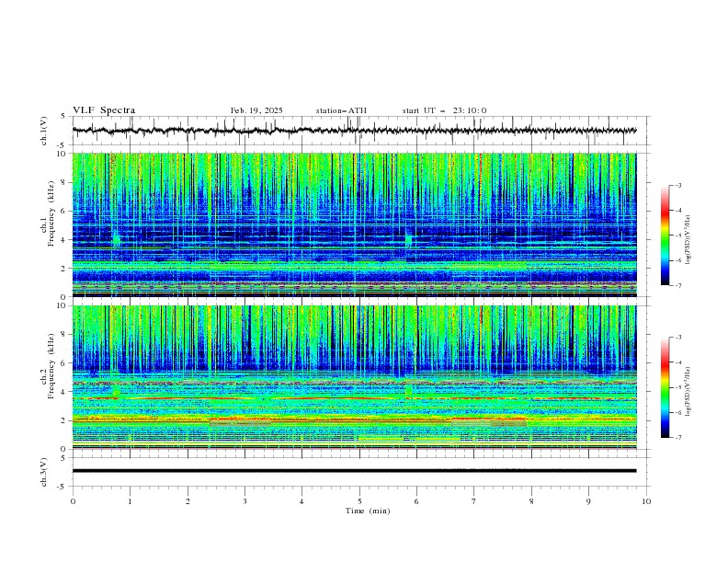Screen dimensions: 728x563
Task: Click the ch.1 spectrogram "8" kHz tick label
Action: [x=65, y=182]
